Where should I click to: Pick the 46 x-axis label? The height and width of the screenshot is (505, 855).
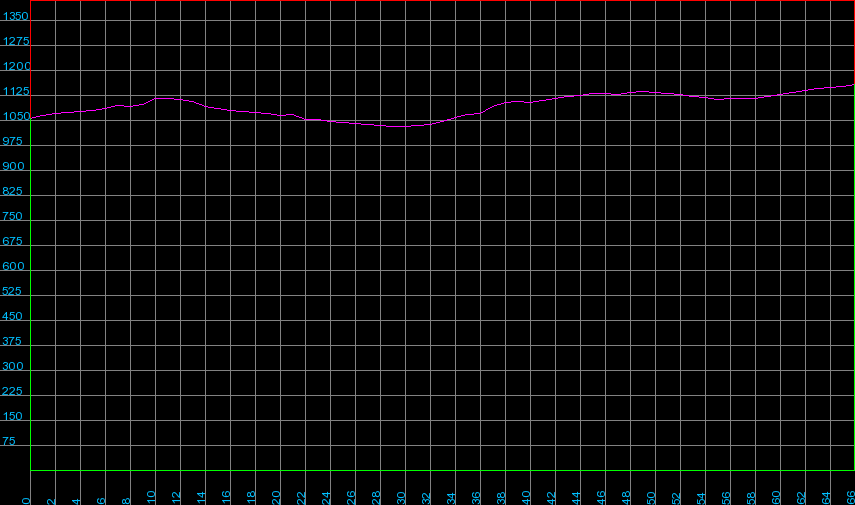tap(601, 498)
